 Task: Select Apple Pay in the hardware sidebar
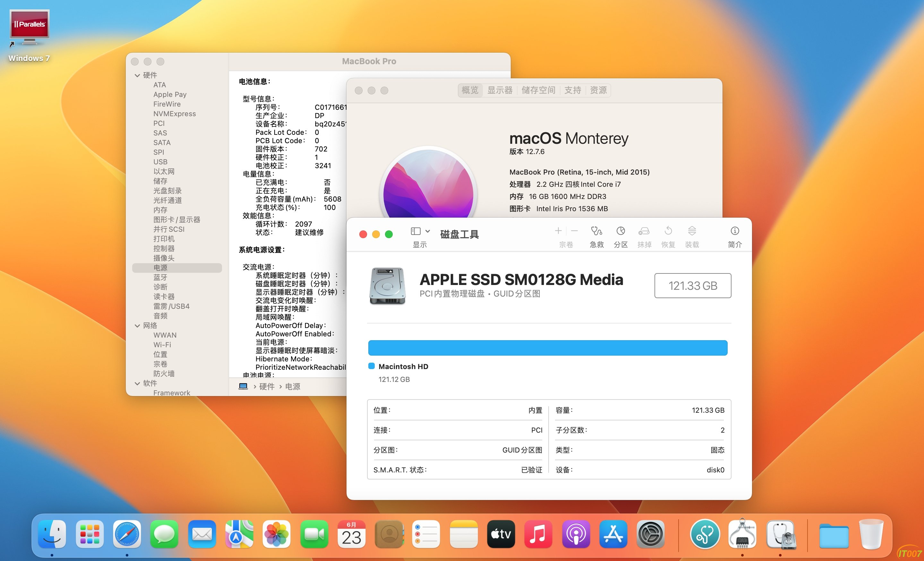pos(170,95)
